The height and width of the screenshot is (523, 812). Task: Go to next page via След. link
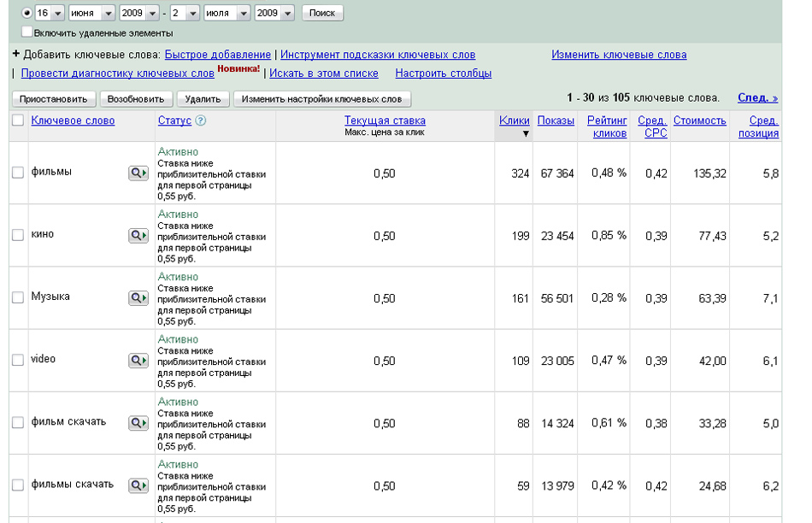point(757,97)
